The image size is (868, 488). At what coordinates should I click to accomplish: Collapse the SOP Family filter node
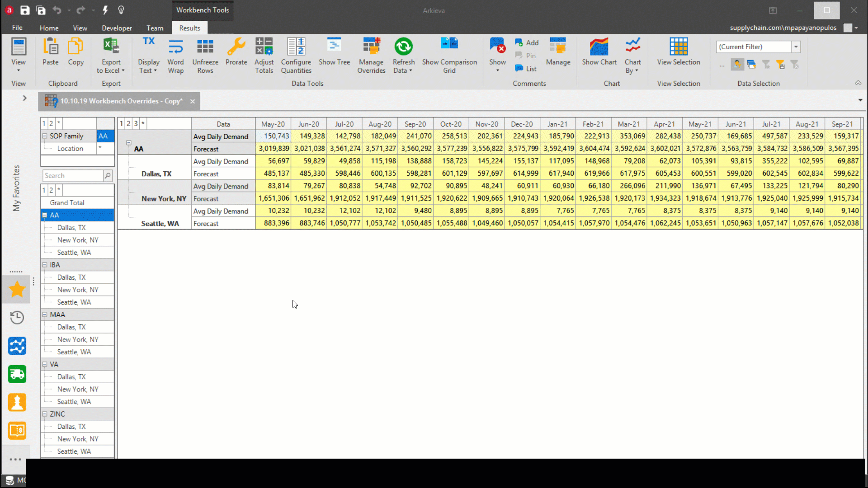pos(45,136)
